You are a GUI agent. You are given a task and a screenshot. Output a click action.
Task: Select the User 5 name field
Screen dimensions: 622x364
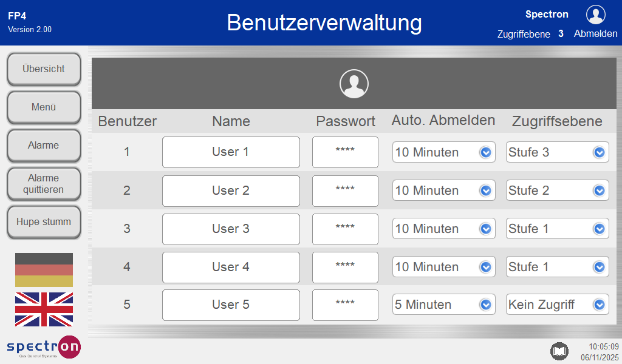pos(231,305)
